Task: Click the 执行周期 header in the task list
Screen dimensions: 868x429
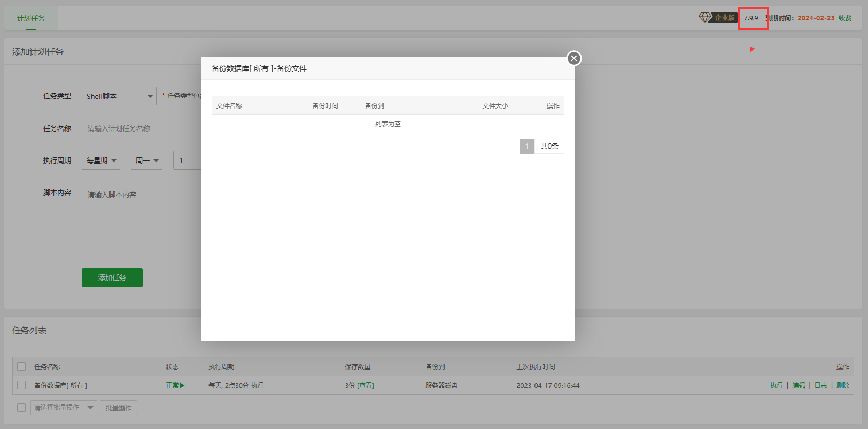Action: [221, 366]
